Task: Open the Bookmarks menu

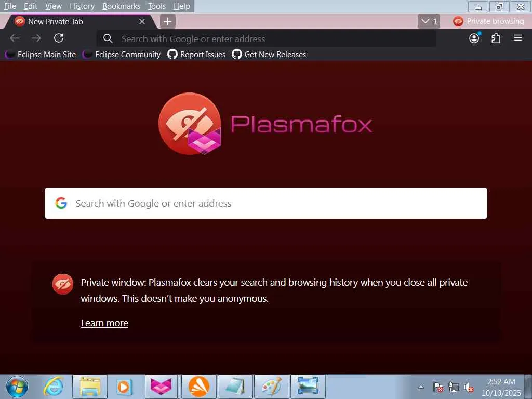Action: click(x=121, y=6)
